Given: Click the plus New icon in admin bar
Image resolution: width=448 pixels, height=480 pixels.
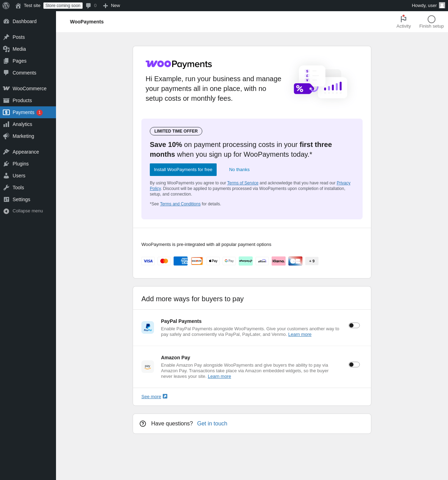Looking at the screenshot, I should click(105, 6).
